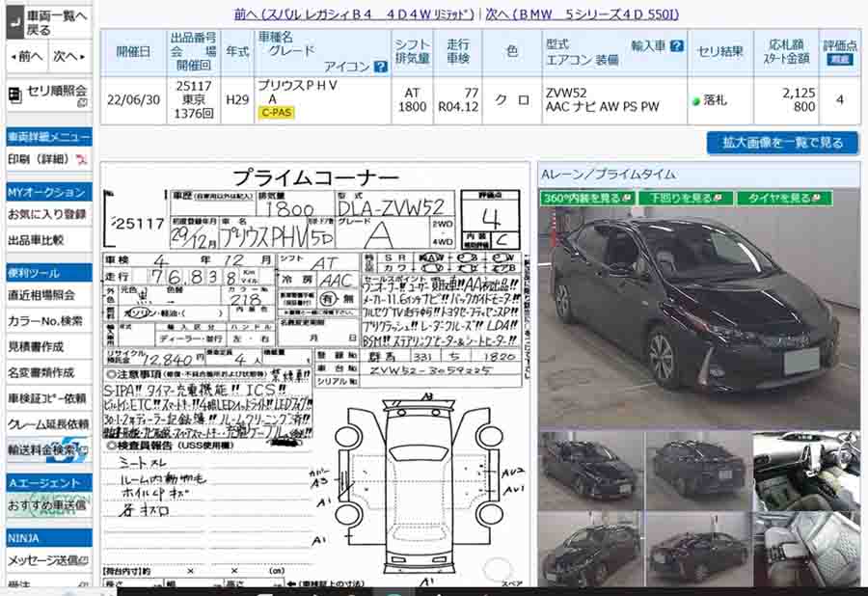This screenshot has width=868, height=596.
Task: Click the セリ結果 column header
Action: coord(720,52)
